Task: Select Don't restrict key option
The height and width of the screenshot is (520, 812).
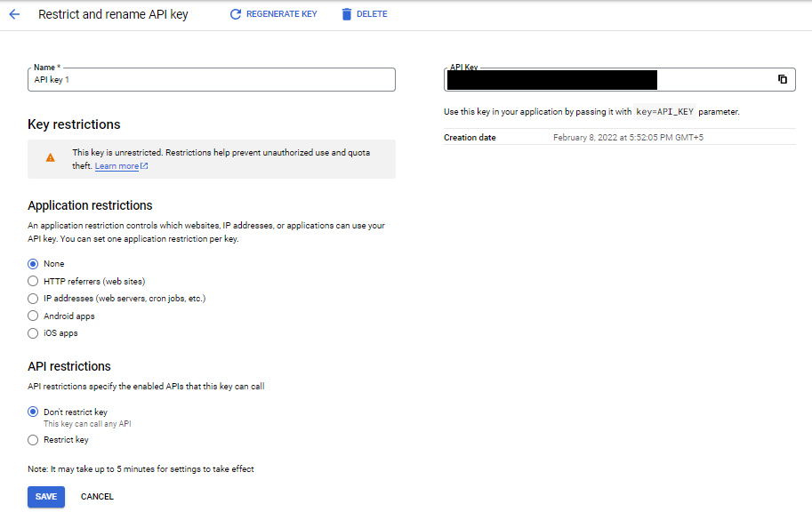Action: coord(33,412)
